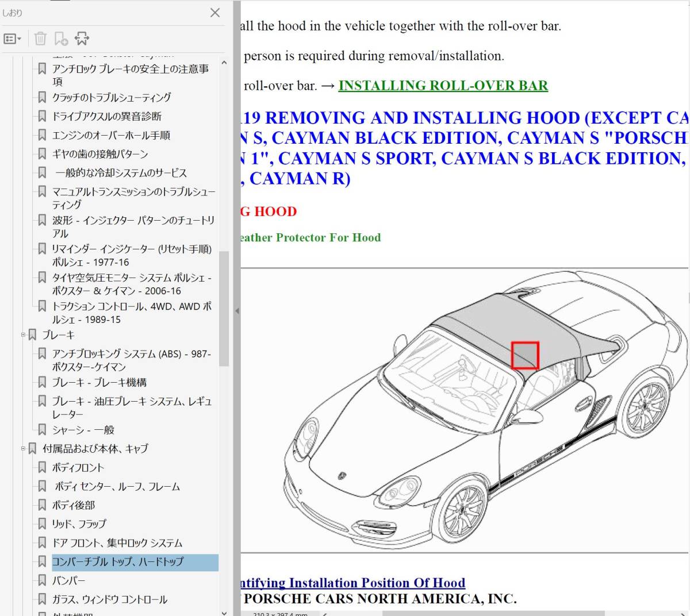
Task: Close the しおり bookmarks panel
Action: (215, 13)
